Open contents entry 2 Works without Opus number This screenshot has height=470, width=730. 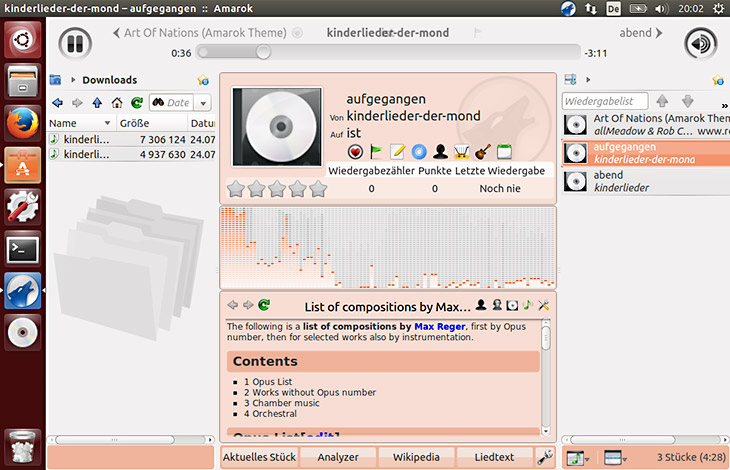[310, 392]
